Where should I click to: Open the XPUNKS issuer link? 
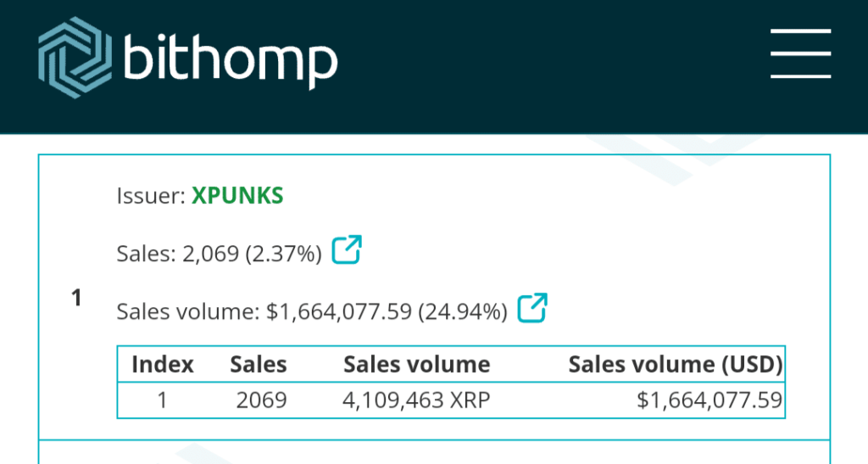[237, 196]
